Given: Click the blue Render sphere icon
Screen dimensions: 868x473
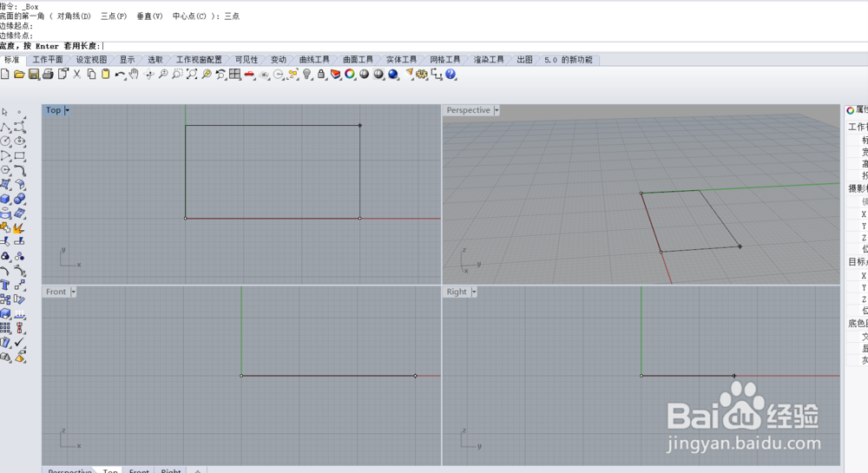Looking at the screenshot, I should [393, 74].
